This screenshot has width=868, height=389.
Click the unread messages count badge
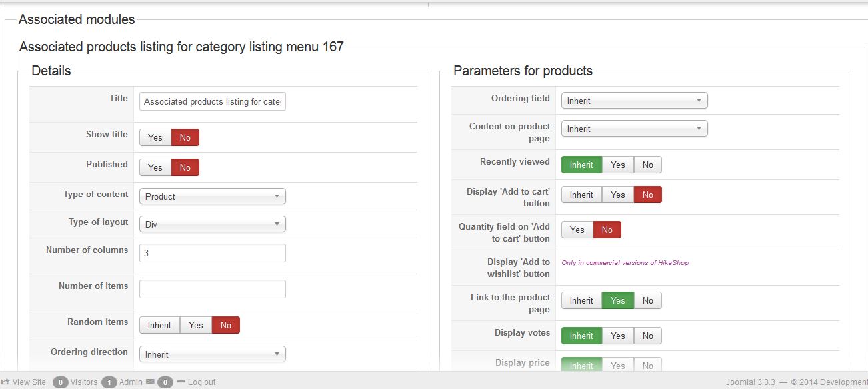[x=165, y=382]
